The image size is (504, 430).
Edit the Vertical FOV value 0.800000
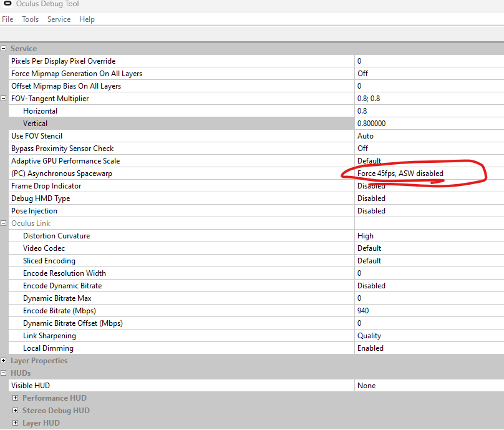[429, 124]
